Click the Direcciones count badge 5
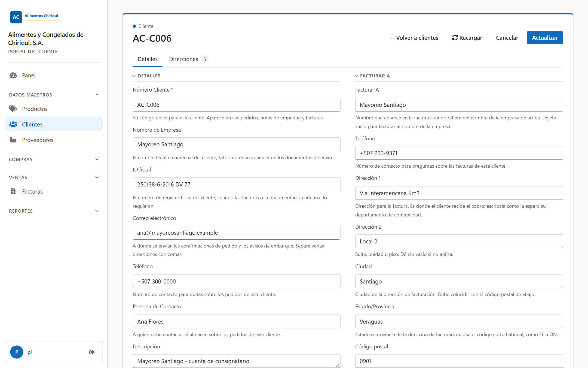The image size is (588, 368). point(205,59)
